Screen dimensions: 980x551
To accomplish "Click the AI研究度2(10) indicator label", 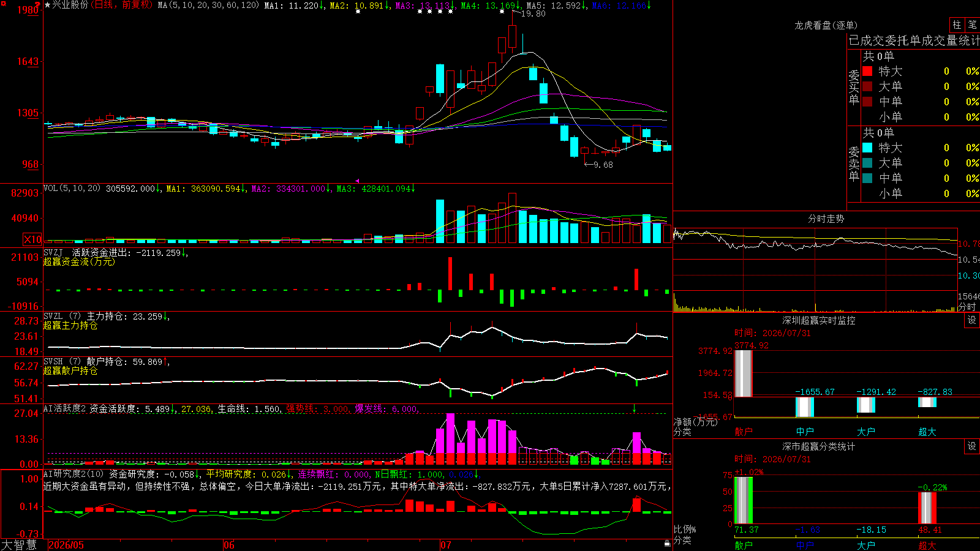I will click(73, 474).
